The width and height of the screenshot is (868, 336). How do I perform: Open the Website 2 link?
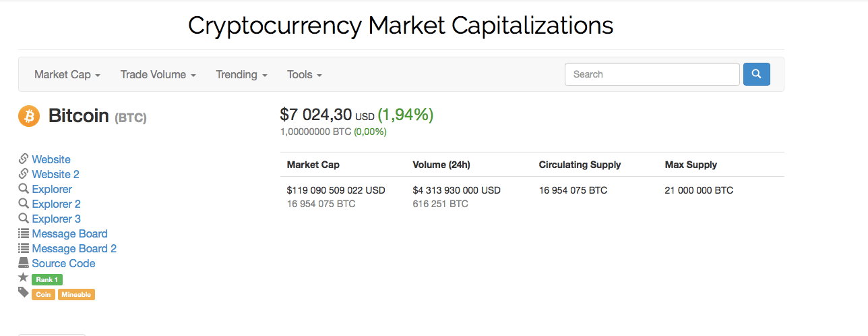click(55, 174)
